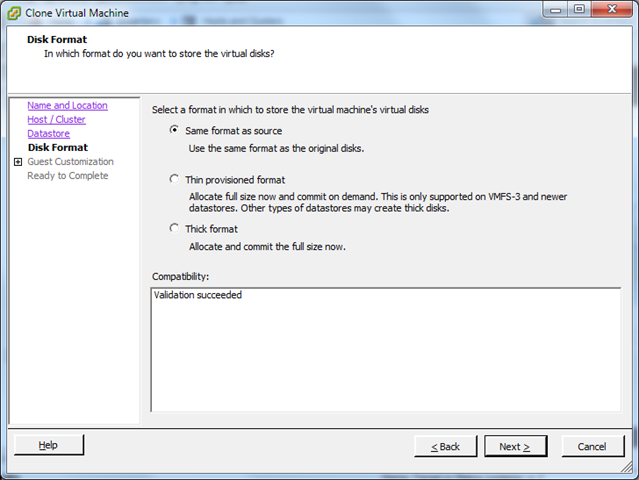
Task: Proceed with the Next button
Action: (515, 446)
